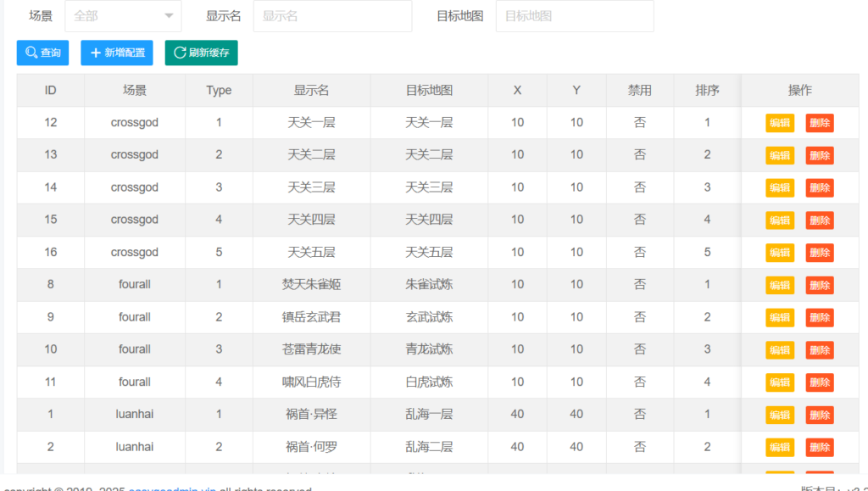Click the 青龙试炼 target map cell

(x=429, y=349)
